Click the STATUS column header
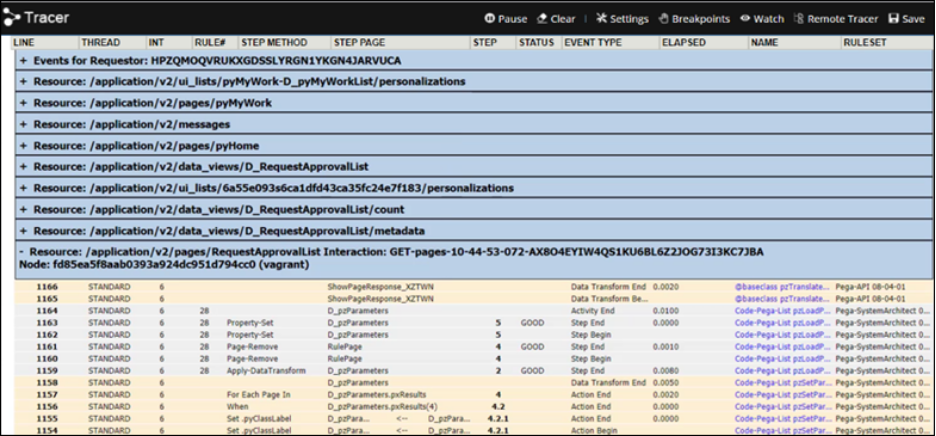Viewport: 936px width, 436px height. pyautogui.click(x=536, y=42)
